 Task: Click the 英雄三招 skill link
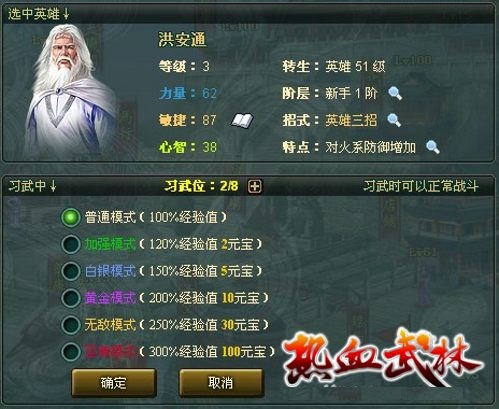(351, 120)
